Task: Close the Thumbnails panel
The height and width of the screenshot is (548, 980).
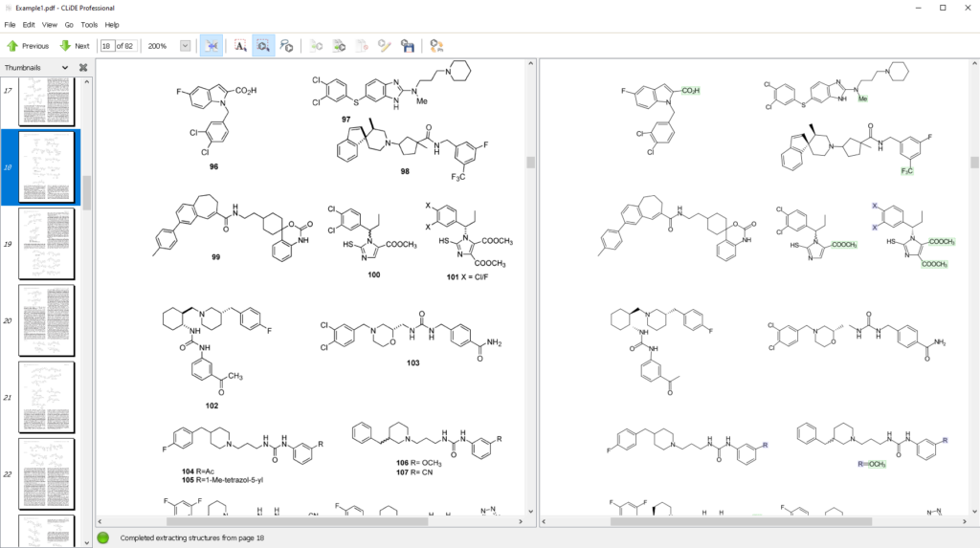Action: (83, 68)
